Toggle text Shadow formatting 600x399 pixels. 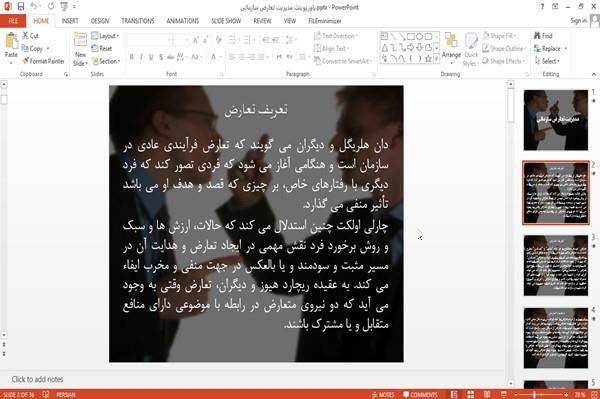tap(161, 57)
